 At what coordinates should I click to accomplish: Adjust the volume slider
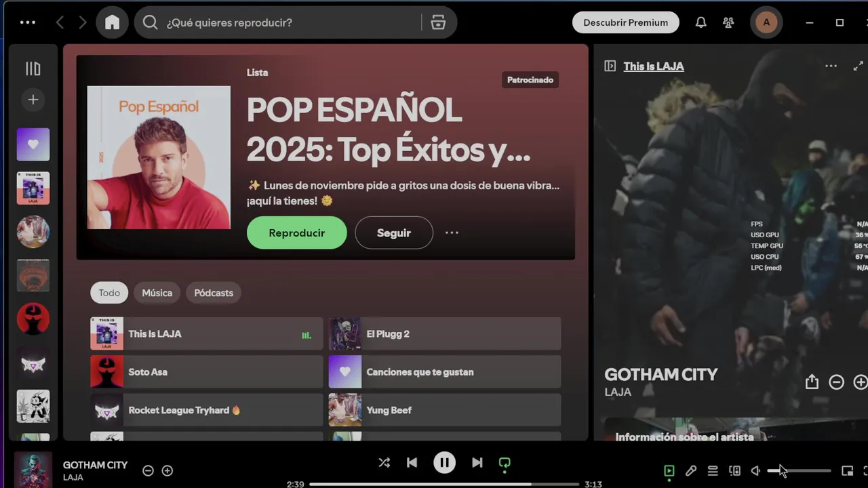[799, 470]
